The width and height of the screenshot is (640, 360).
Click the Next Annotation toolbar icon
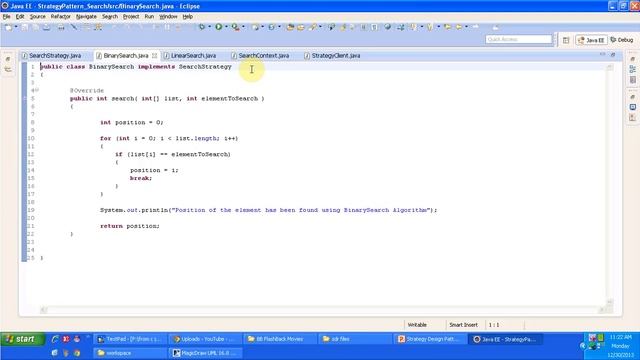click(413, 27)
